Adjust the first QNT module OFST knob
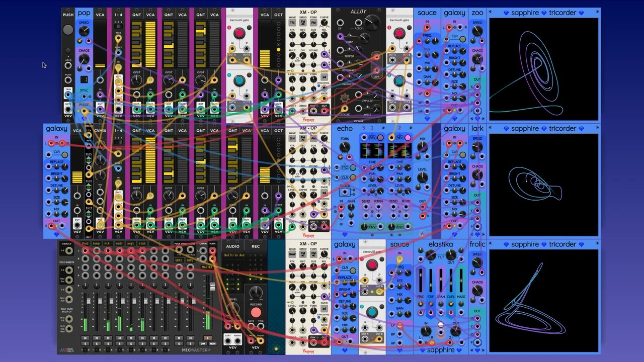The height and width of the screenshot is (362, 644). tap(137, 80)
